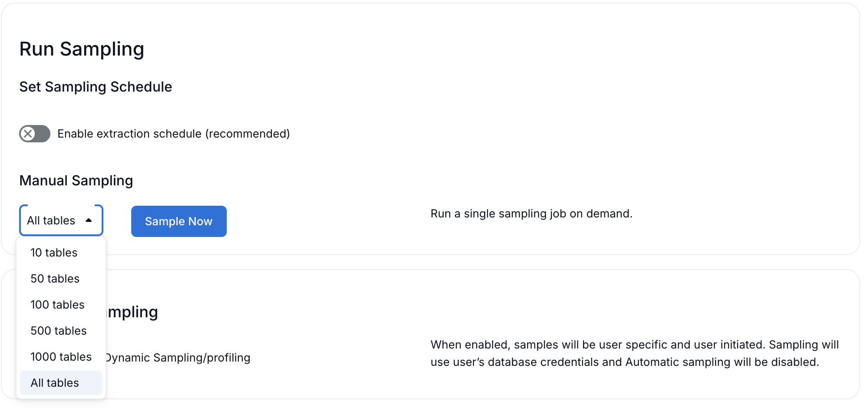Viewport: 868px width, 408px height.
Task: Click the Manual Sampling heading
Action: click(76, 181)
